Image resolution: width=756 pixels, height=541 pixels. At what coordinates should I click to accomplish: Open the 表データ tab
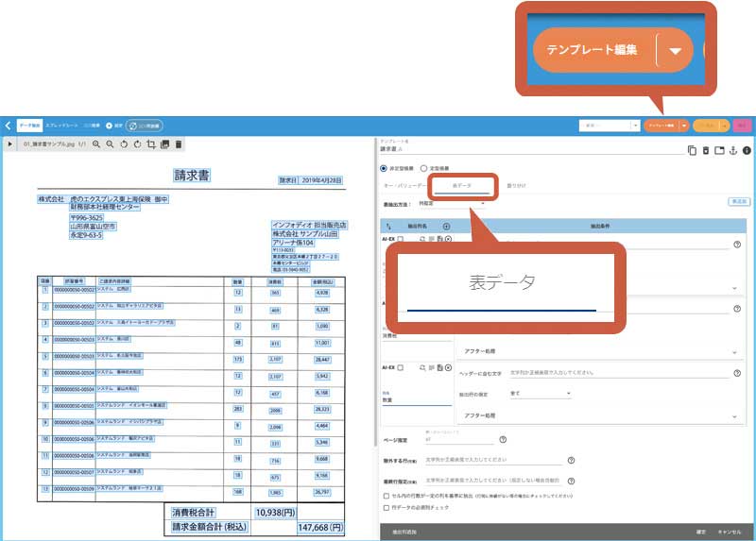pyautogui.click(x=462, y=186)
